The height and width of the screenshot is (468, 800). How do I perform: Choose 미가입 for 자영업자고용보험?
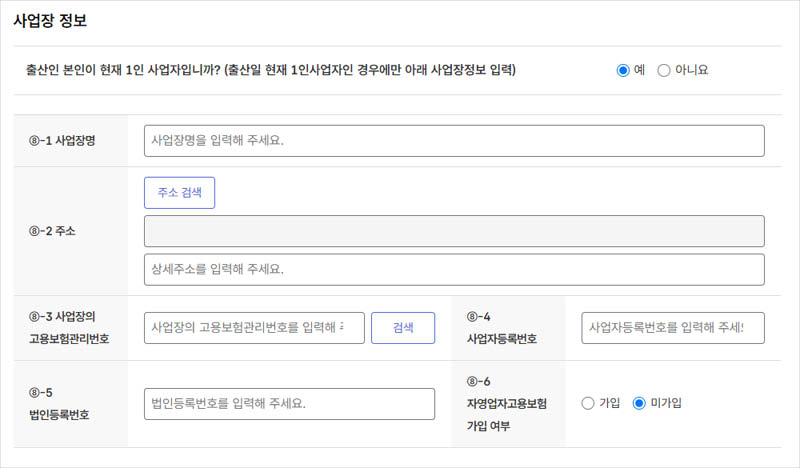click(x=639, y=403)
